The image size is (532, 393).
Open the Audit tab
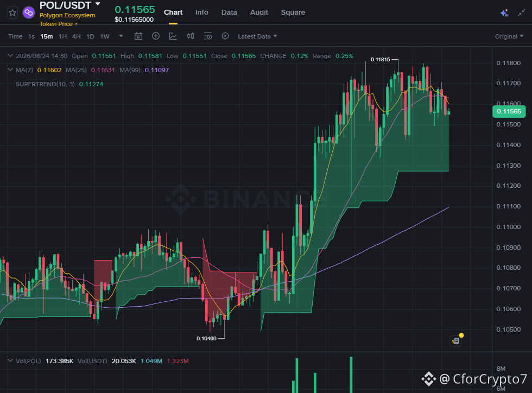(x=259, y=12)
